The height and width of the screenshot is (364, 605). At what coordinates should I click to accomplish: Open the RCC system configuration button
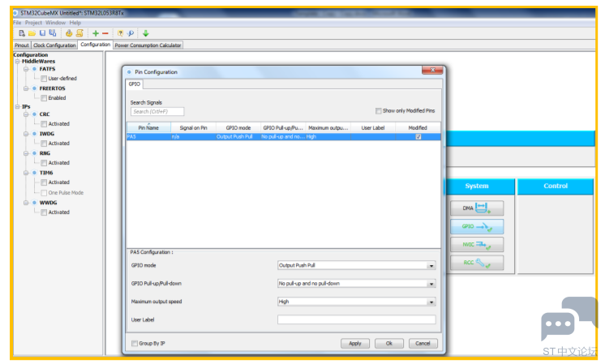point(477,263)
